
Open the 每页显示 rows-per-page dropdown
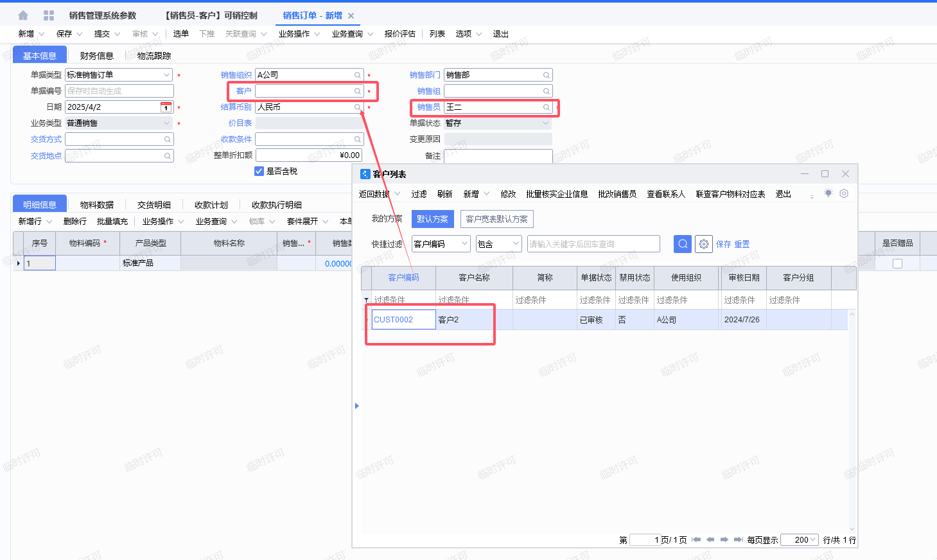[x=813, y=540]
